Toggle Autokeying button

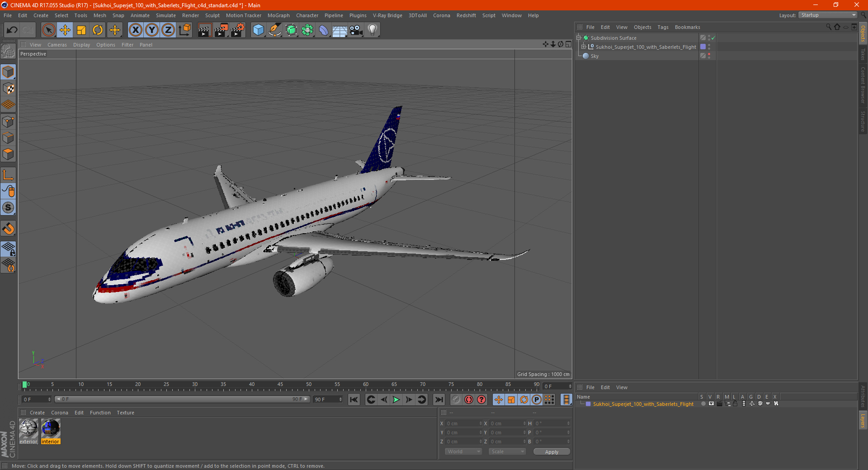coord(469,399)
